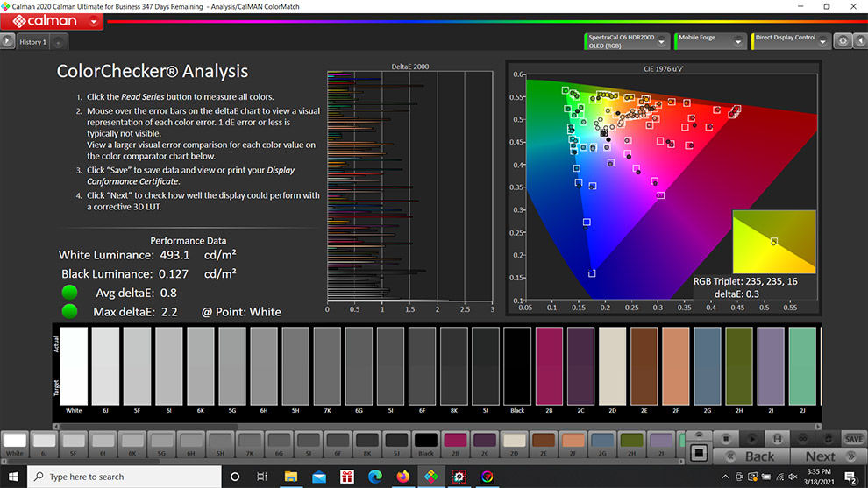This screenshot has width=868, height=488.
Task: Click the continuous read infinity button
Action: pyautogui.click(x=802, y=439)
